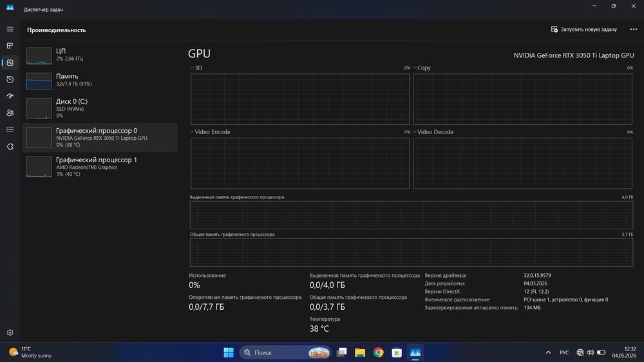Open clock and date 12:32
The height and width of the screenshot is (362, 644).
pyautogui.click(x=624, y=352)
